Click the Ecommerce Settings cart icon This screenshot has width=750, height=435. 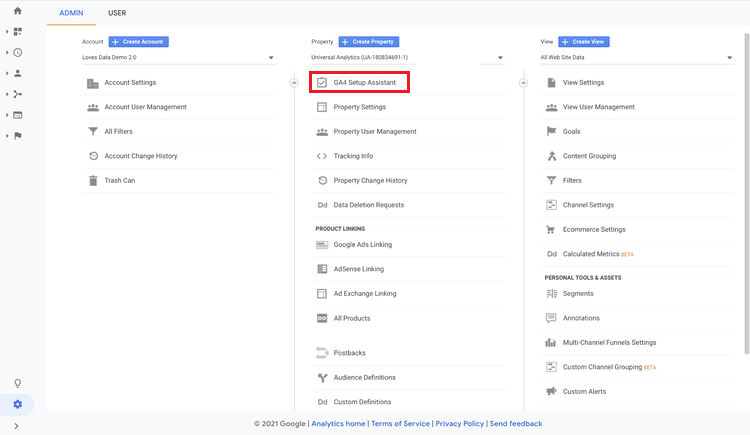tap(551, 230)
